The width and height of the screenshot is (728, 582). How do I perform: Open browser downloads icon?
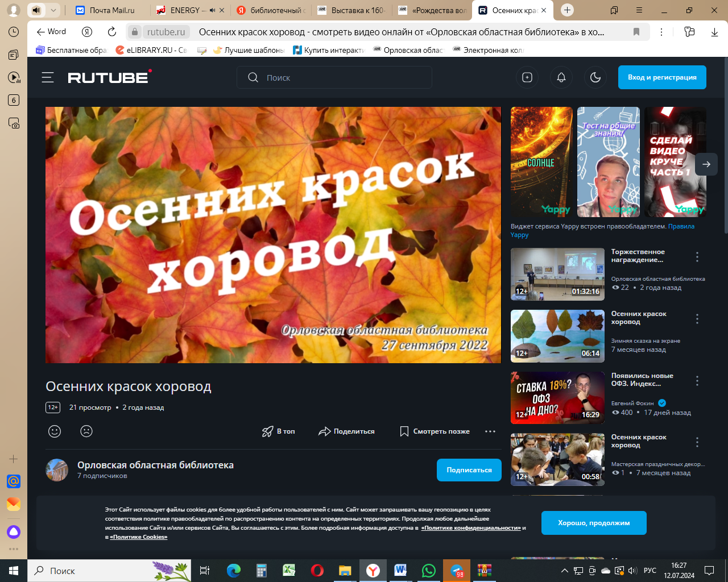point(714,32)
